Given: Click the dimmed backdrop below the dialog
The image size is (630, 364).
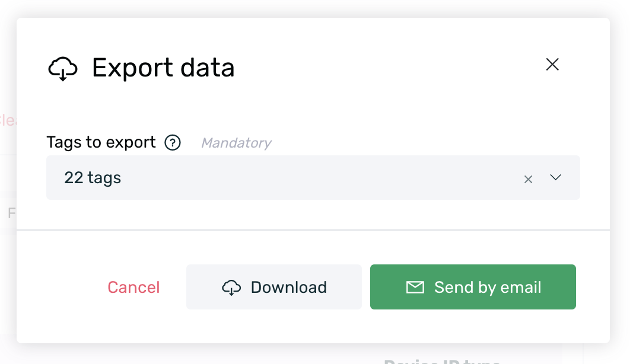Looking at the screenshot, I should click(x=201, y=354).
